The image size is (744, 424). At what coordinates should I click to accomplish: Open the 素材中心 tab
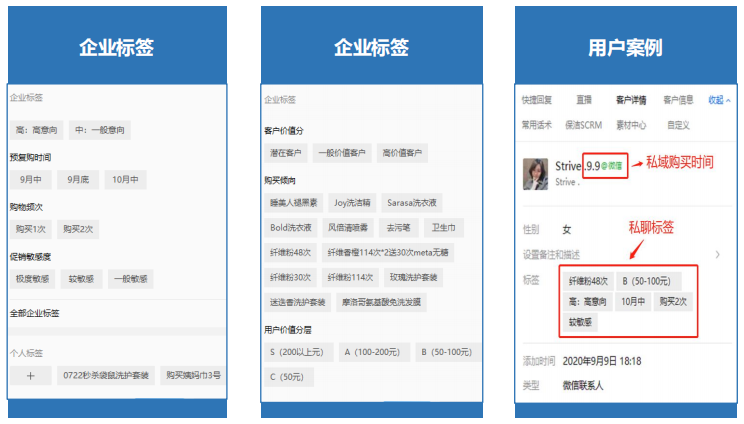coord(632,125)
